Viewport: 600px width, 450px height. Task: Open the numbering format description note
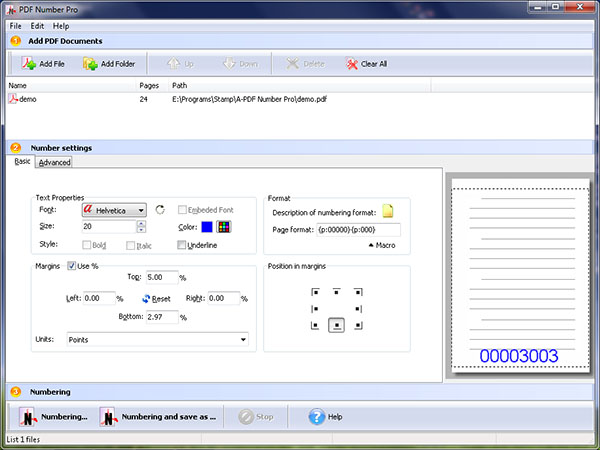[x=388, y=211]
